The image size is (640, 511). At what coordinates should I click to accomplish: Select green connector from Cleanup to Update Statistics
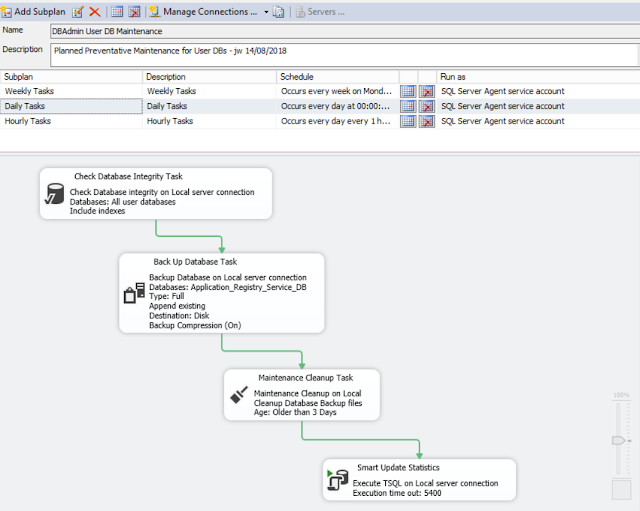pos(361,440)
